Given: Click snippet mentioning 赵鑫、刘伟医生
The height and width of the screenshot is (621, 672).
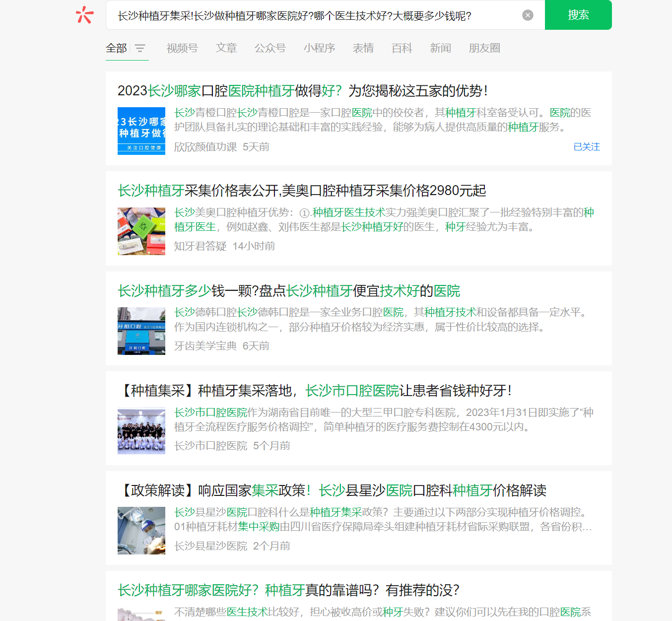Looking at the screenshot, I should 384,220.
